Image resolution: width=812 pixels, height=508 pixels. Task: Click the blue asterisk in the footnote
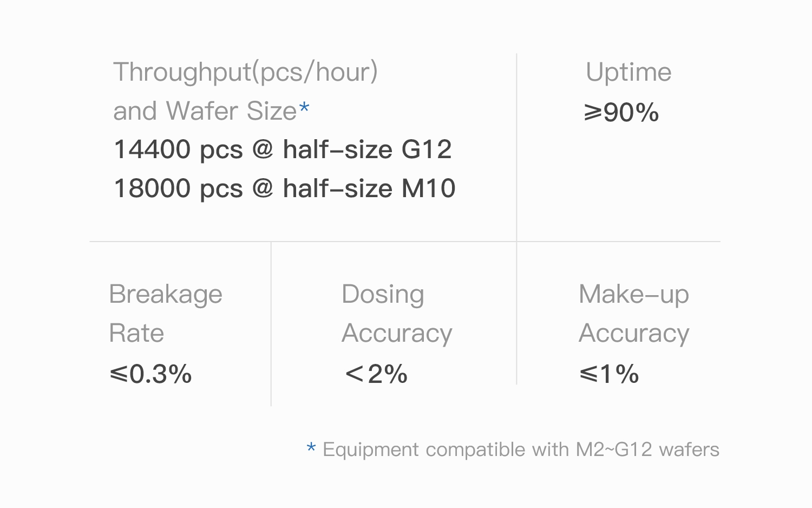(x=311, y=448)
